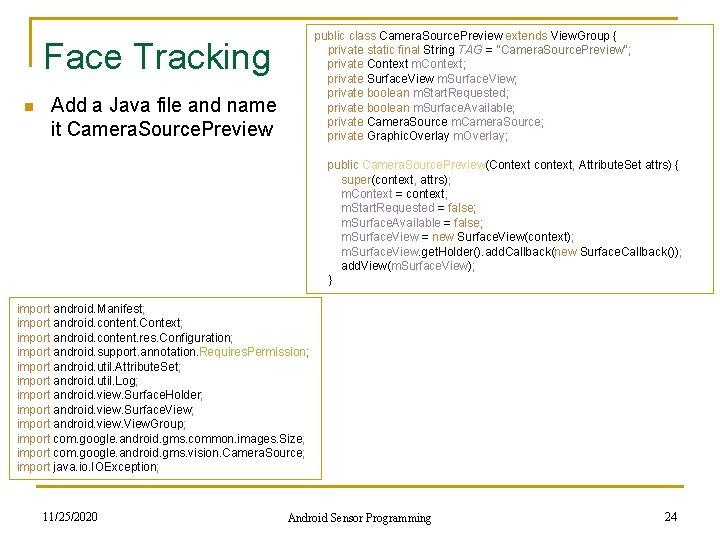Click the Face Tracking slide title

click(157, 57)
